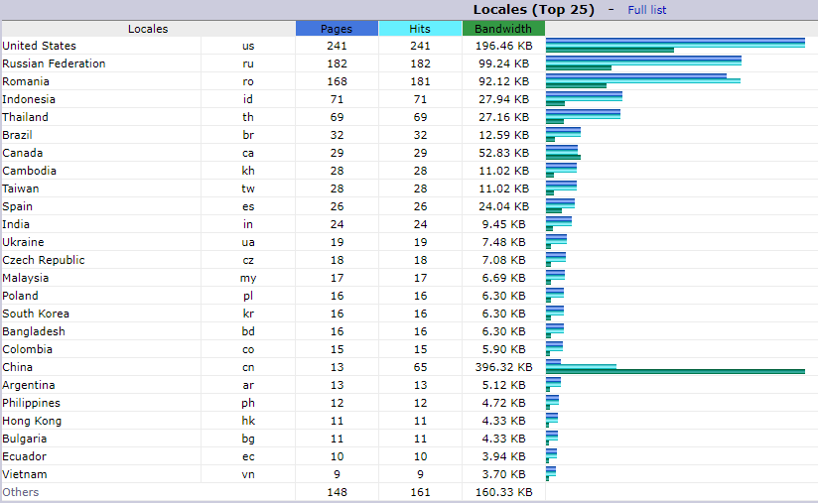The height and width of the screenshot is (504, 818).
Task: Select Canada's 52.83 KB bandwidth cell
Action: point(503,153)
